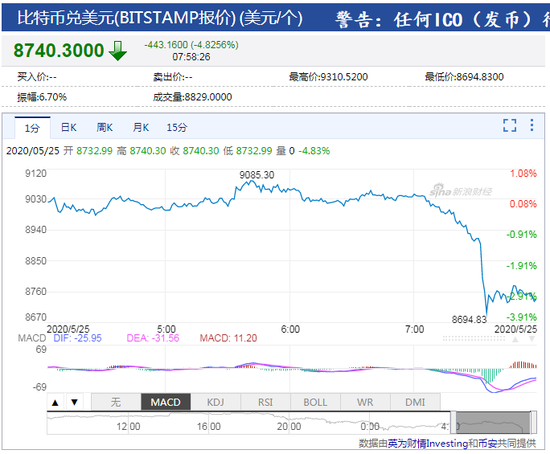Screen dimensions: 550x454
Task: Click the 0:00 mark on overview timeline
Action: point(370,427)
